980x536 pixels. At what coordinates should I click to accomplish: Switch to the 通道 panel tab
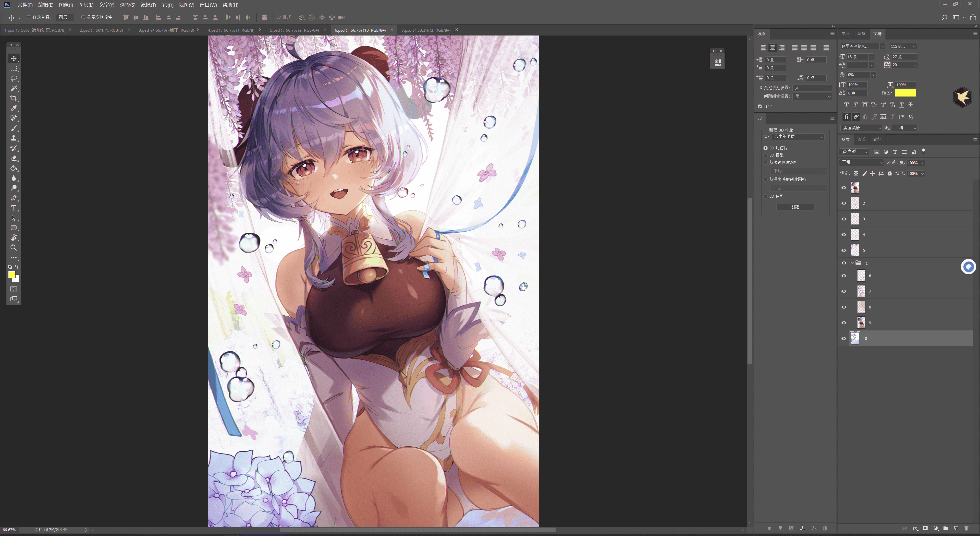point(861,139)
